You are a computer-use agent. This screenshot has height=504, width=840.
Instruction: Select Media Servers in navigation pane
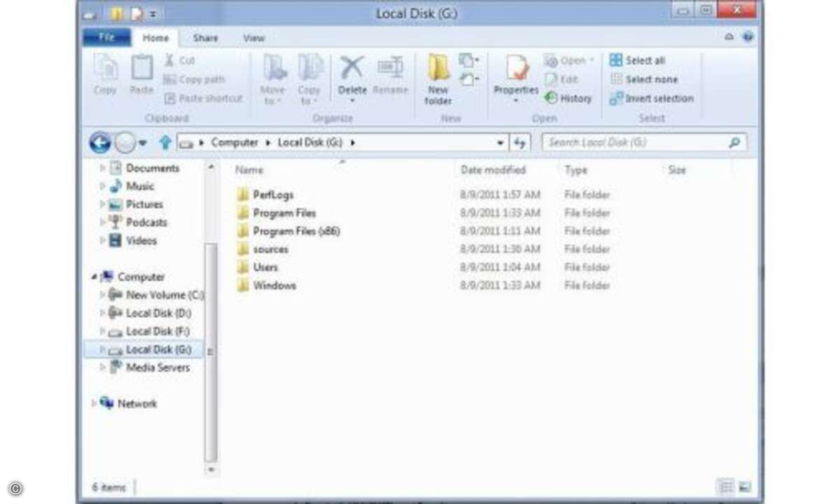(157, 367)
